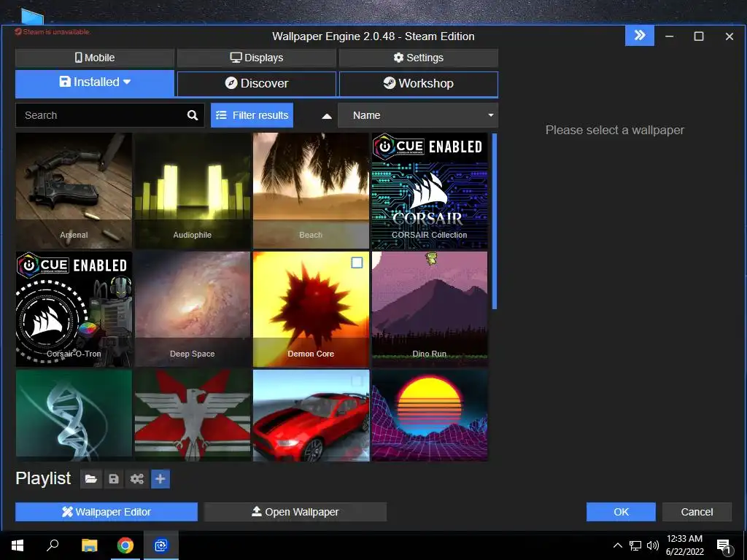Select the red sports car wallpaper
Screen dimensions: 747x560
[311, 416]
